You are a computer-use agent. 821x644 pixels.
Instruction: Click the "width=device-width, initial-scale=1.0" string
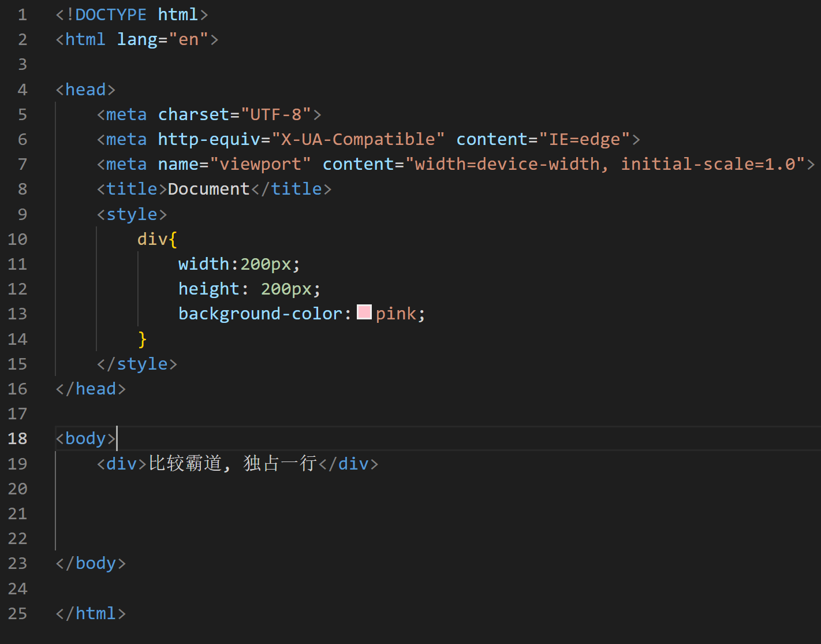tap(605, 164)
